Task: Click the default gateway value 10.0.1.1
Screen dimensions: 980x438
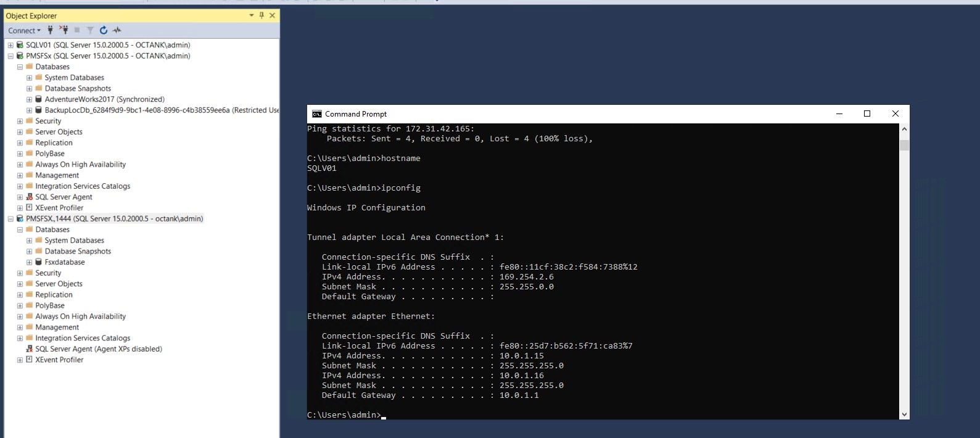Action: point(519,395)
